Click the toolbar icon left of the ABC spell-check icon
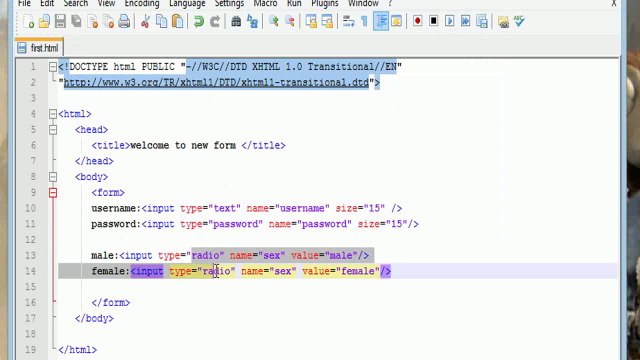The width and height of the screenshot is (640, 360). click(x=503, y=21)
